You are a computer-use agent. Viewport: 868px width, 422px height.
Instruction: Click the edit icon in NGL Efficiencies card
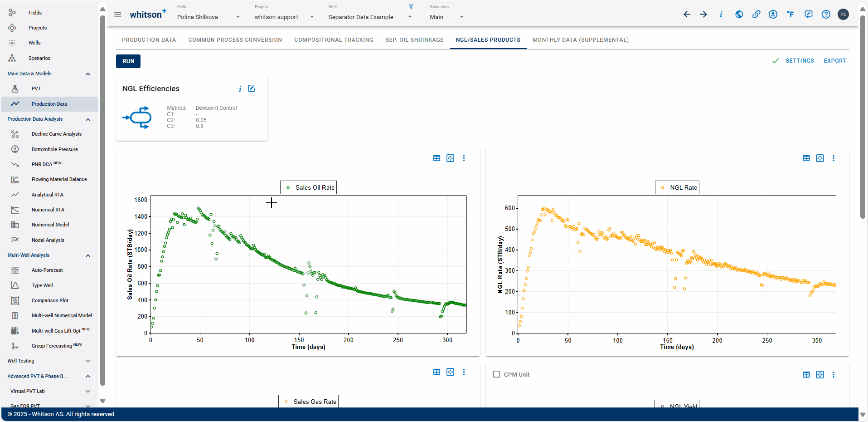coord(252,88)
